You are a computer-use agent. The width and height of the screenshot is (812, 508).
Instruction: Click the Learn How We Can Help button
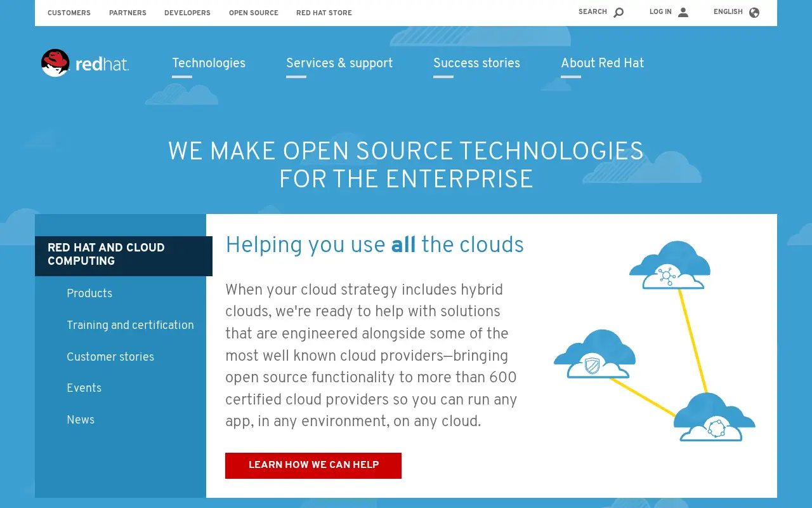click(x=313, y=465)
